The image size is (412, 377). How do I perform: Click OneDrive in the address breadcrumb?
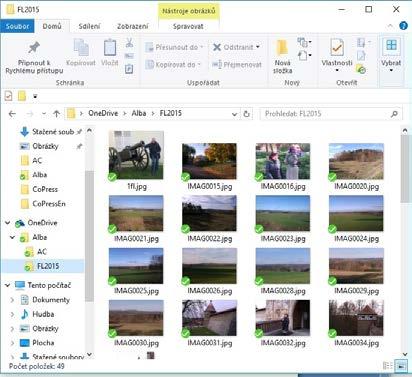[x=103, y=113]
